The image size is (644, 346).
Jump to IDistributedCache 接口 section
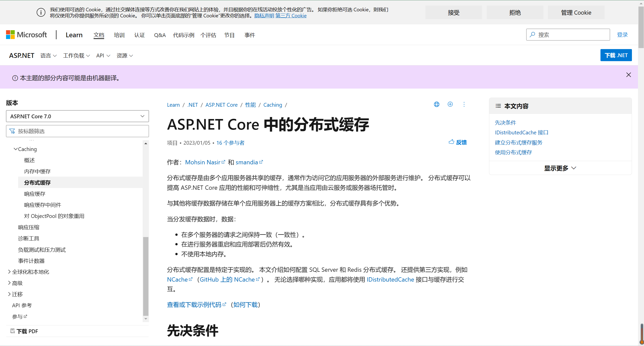(x=521, y=132)
